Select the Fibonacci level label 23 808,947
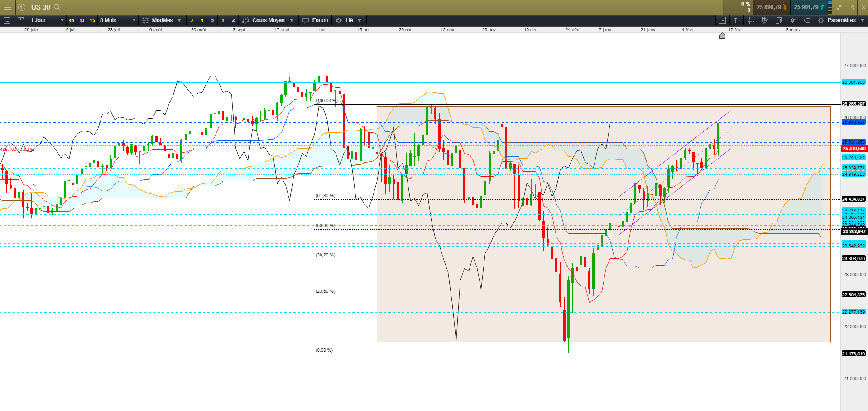Image resolution: width=868 pixels, height=411 pixels. click(x=854, y=232)
